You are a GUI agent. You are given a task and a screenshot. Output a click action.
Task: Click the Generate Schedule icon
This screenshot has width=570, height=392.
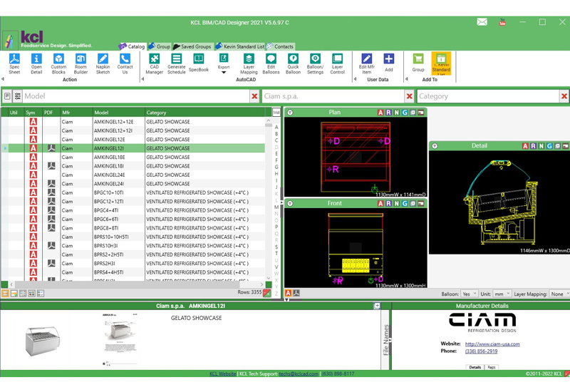pos(176,63)
